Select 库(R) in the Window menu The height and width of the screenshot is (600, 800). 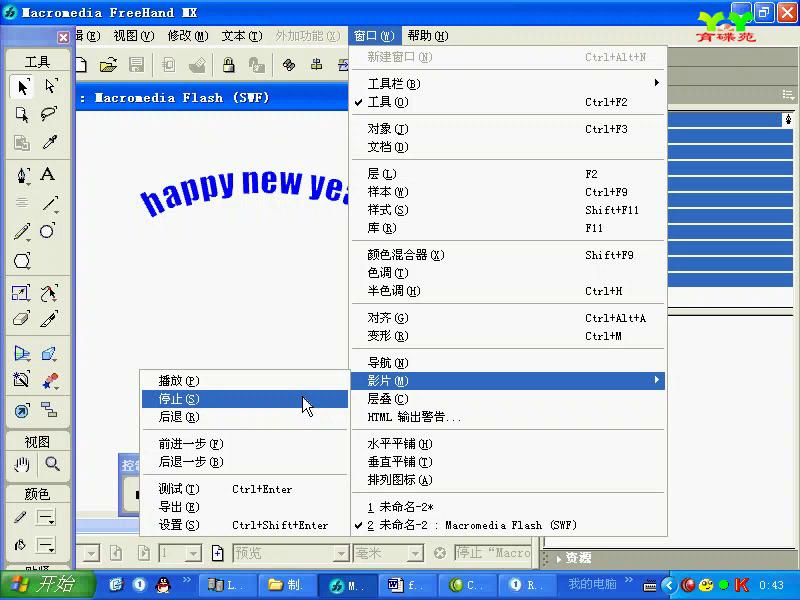click(509, 228)
